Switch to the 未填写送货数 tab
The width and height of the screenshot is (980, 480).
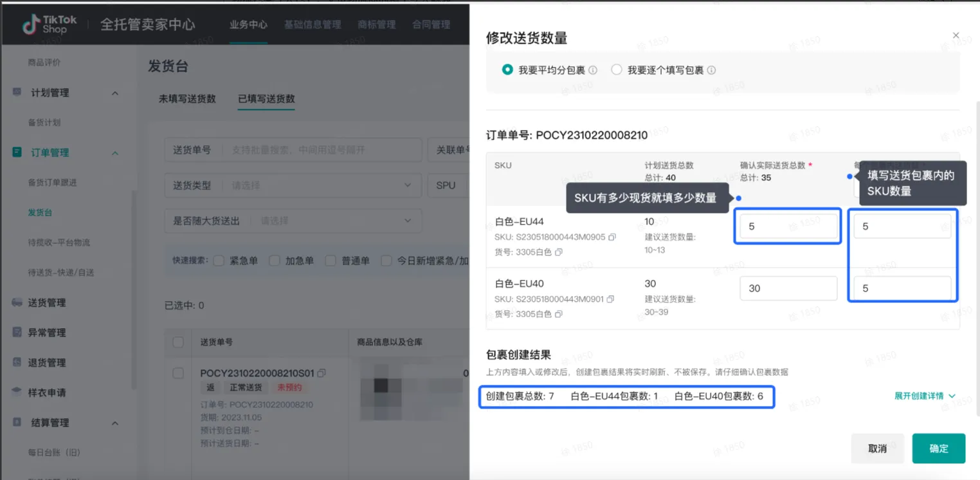(x=187, y=98)
